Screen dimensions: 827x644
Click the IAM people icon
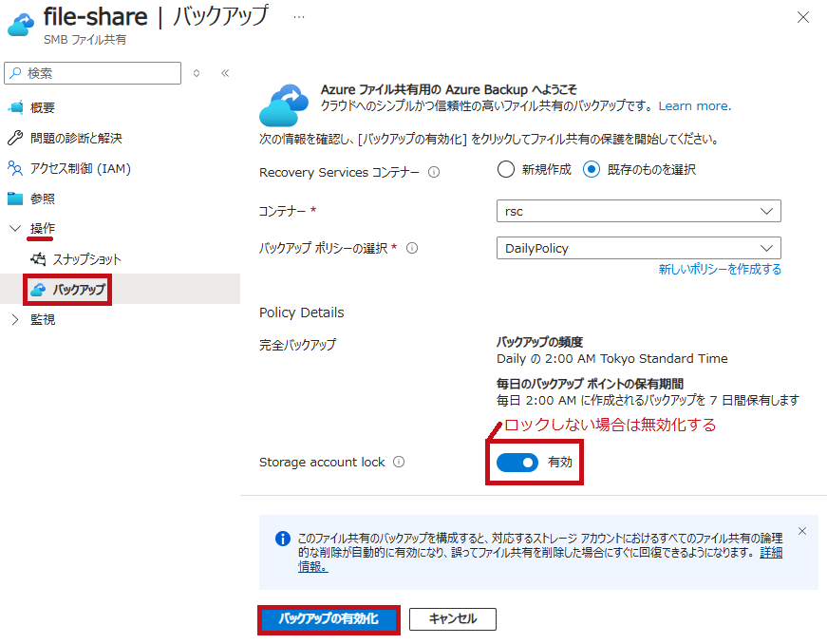[x=15, y=169]
